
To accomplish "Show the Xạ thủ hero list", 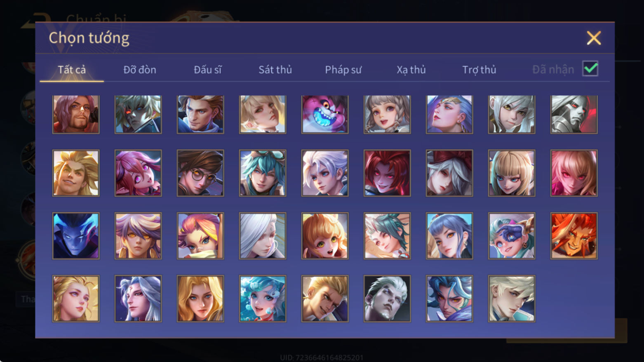I will tap(411, 70).
